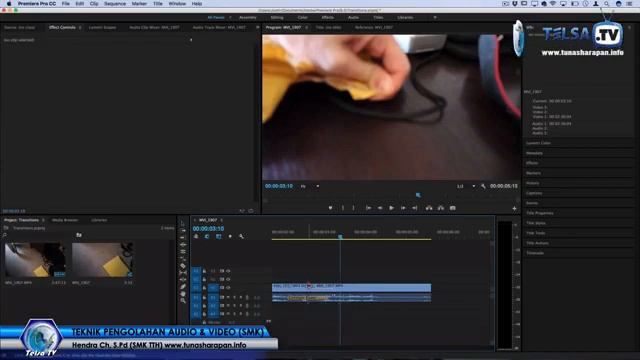Screen dimensions: 640x360
Task: Toggle nest-or-individual-clips insert mode in the timeline
Action: (196, 236)
